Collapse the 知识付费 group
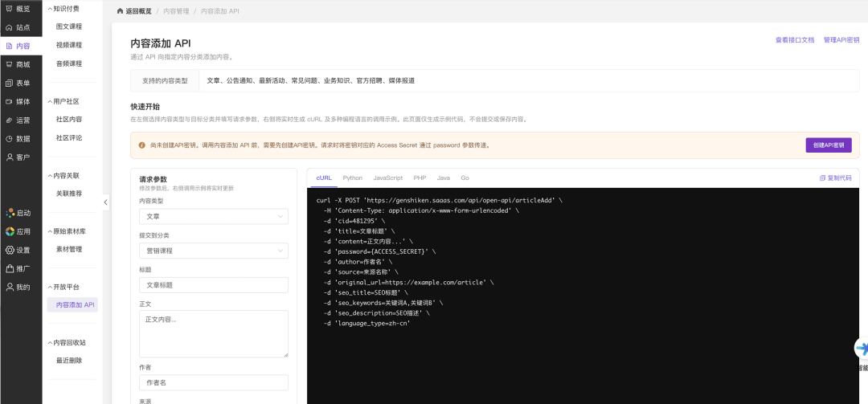868x404 pixels. tap(49, 9)
